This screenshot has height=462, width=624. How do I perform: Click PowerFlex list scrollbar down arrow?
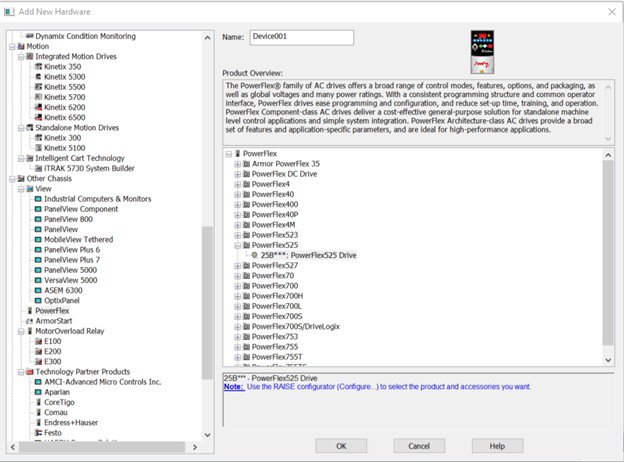point(608,360)
